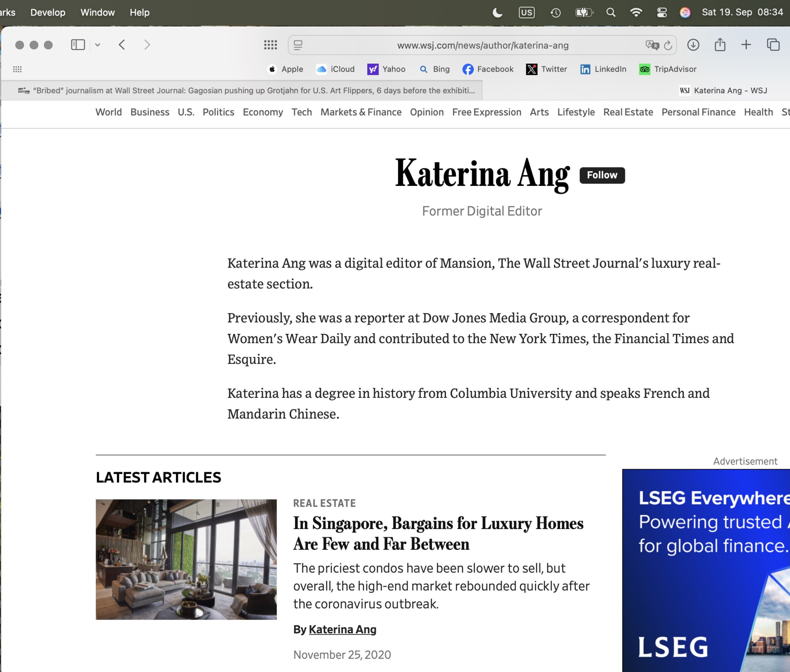Go back with the back arrow

[122, 45]
